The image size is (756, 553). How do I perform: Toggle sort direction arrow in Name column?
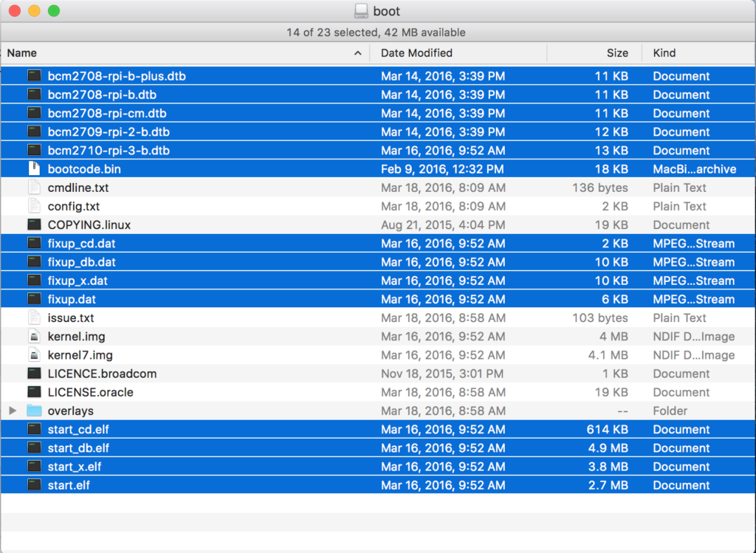[358, 53]
